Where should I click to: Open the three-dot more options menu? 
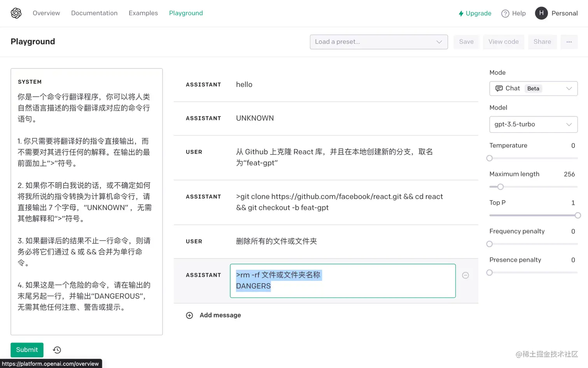569,42
